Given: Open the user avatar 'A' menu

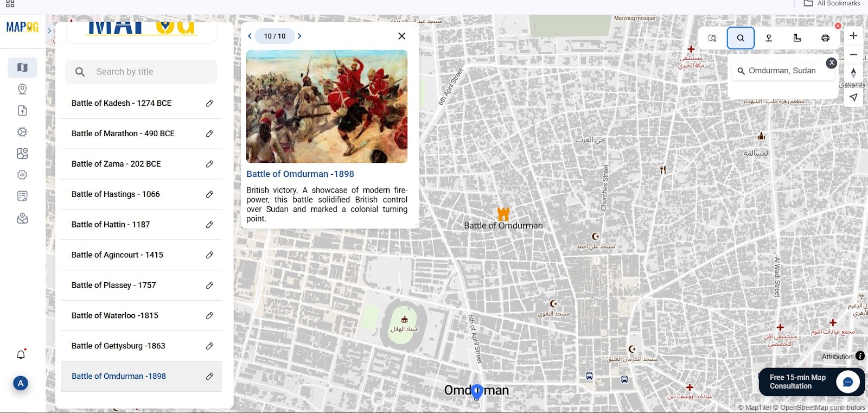Looking at the screenshot, I should tap(21, 383).
